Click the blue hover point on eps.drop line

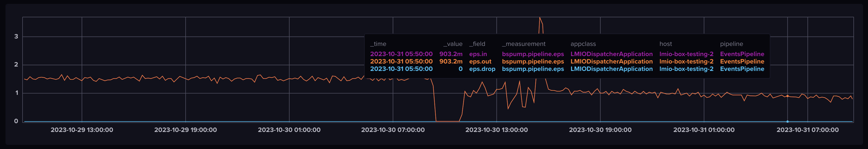(787, 121)
